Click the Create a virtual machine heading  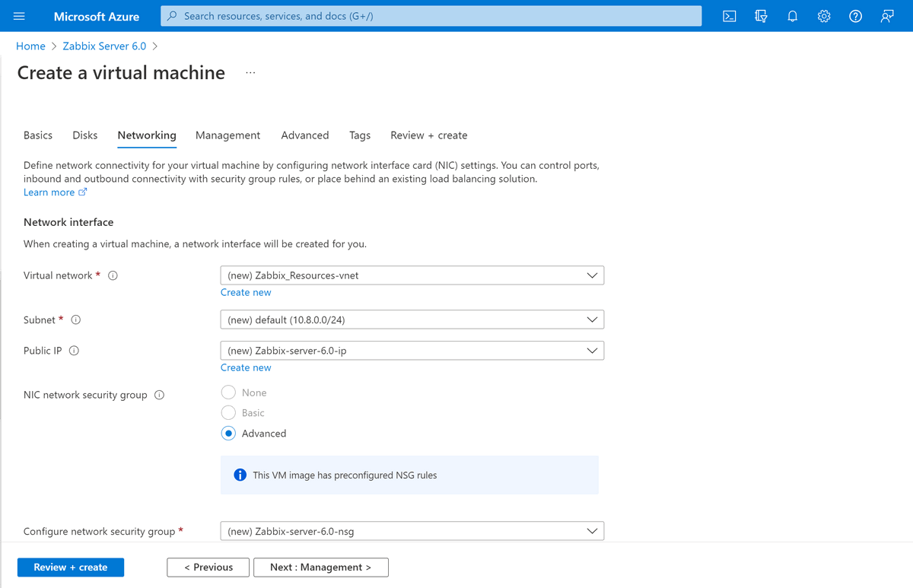[x=121, y=73]
